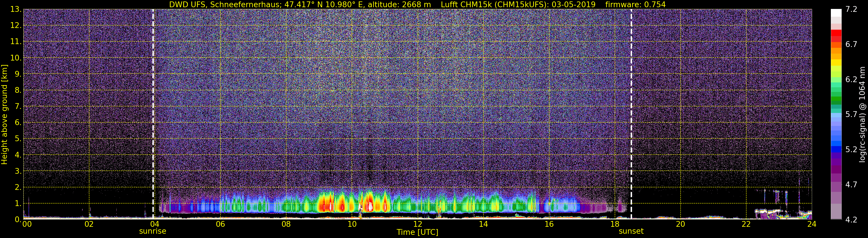868x238 pixels.
Task: Click the time axis tick label '14'
Action: pyautogui.click(x=483, y=224)
